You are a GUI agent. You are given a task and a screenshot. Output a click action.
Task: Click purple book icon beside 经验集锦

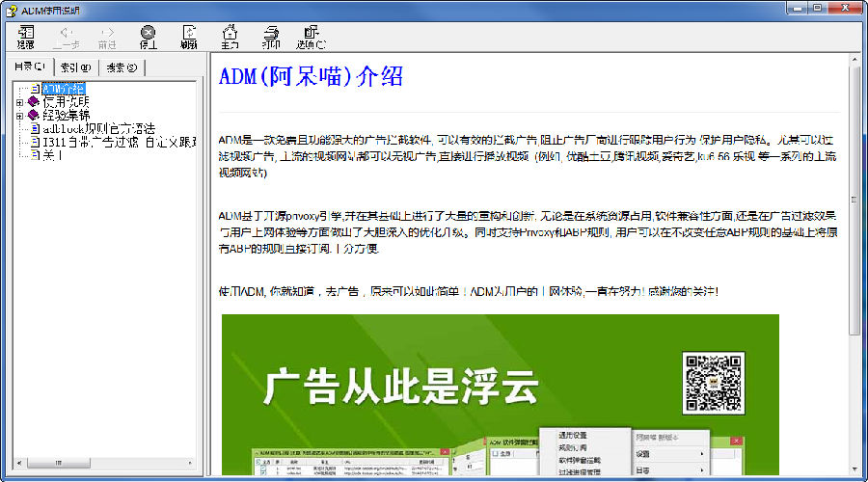tap(33, 115)
